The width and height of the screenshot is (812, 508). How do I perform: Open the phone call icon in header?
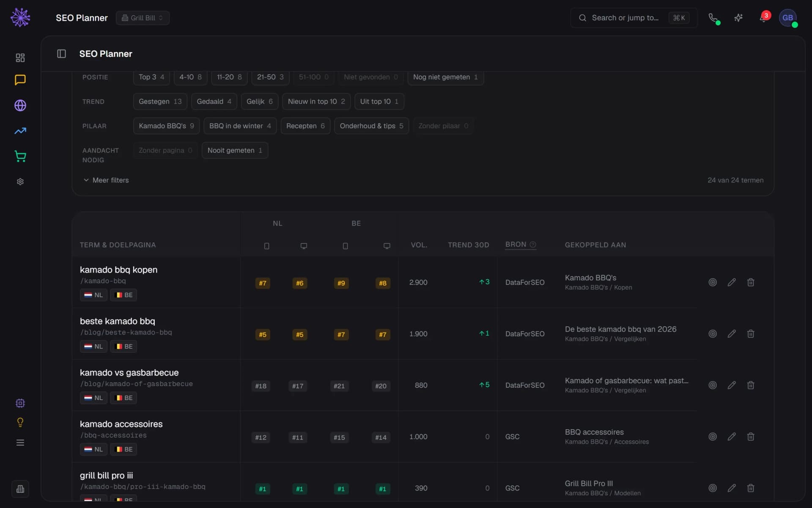pyautogui.click(x=713, y=18)
